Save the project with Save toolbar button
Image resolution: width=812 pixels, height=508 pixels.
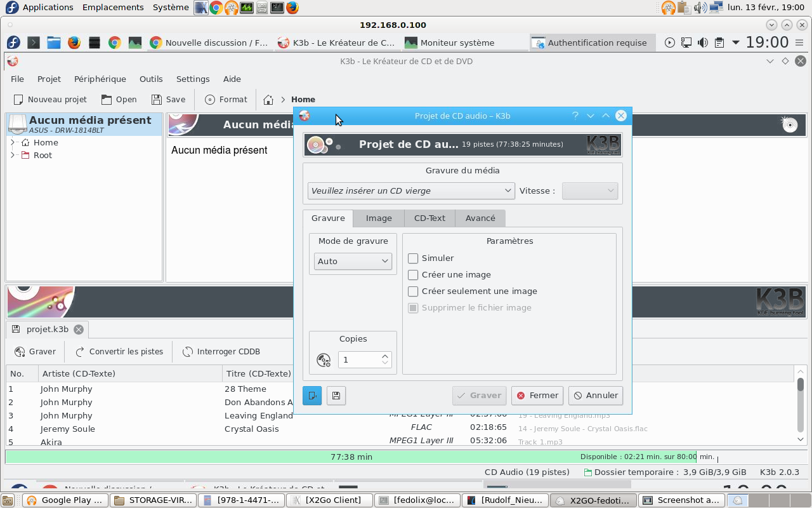[x=168, y=100]
